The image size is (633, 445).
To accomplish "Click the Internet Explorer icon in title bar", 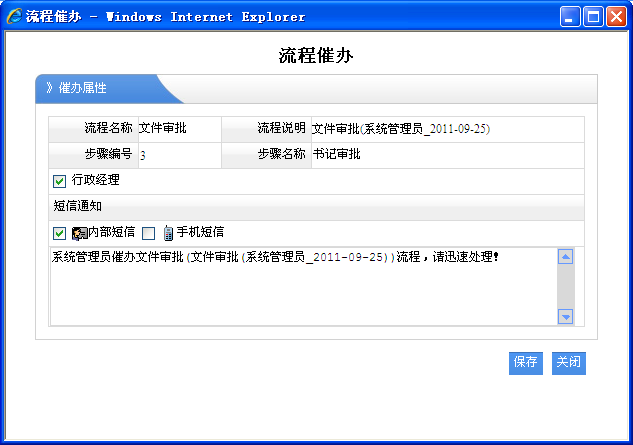I will [15, 16].
